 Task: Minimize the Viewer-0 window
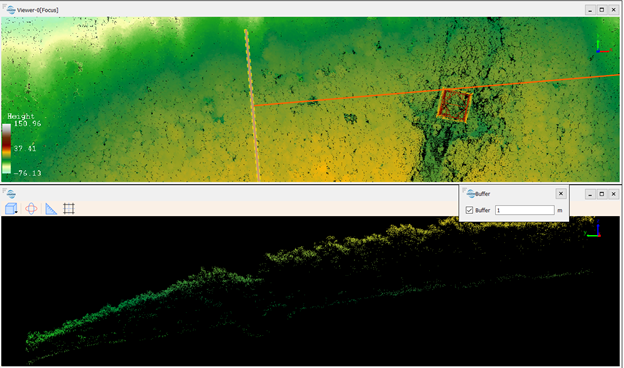(590, 10)
